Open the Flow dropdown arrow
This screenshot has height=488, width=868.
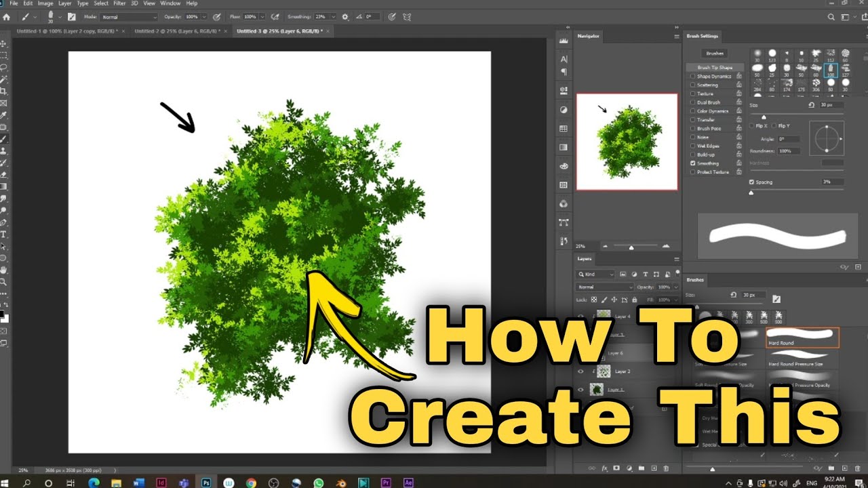(x=262, y=16)
